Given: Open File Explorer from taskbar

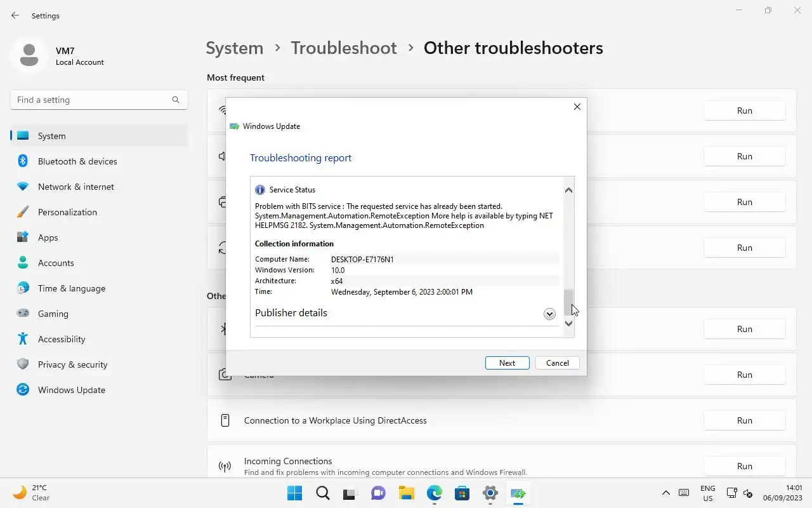Looking at the screenshot, I should click(406, 493).
